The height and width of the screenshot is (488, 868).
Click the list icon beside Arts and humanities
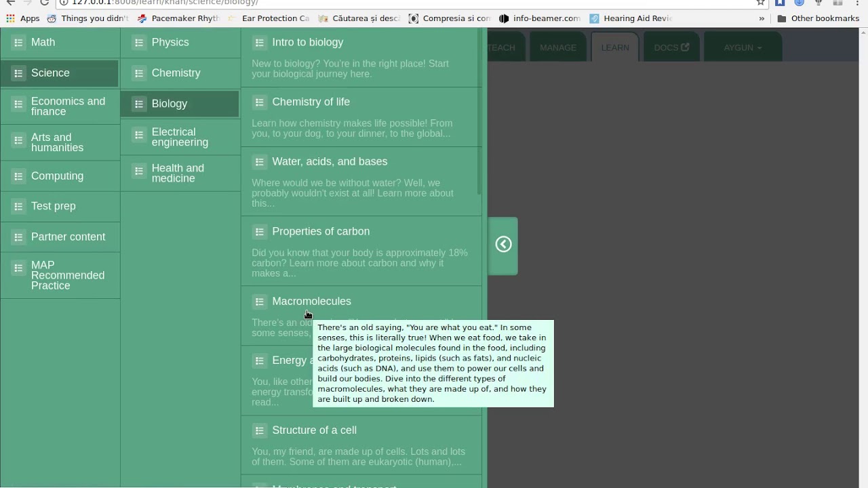pyautogui.click(x=18, y=140)
